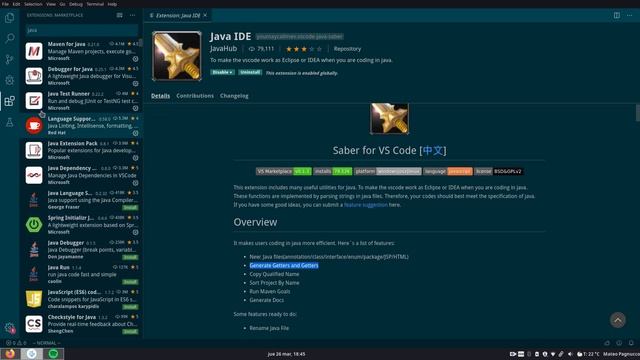This screenshot has height=360, width=640.
Task: Open the Help menu
Action: [x=112, y=4]
